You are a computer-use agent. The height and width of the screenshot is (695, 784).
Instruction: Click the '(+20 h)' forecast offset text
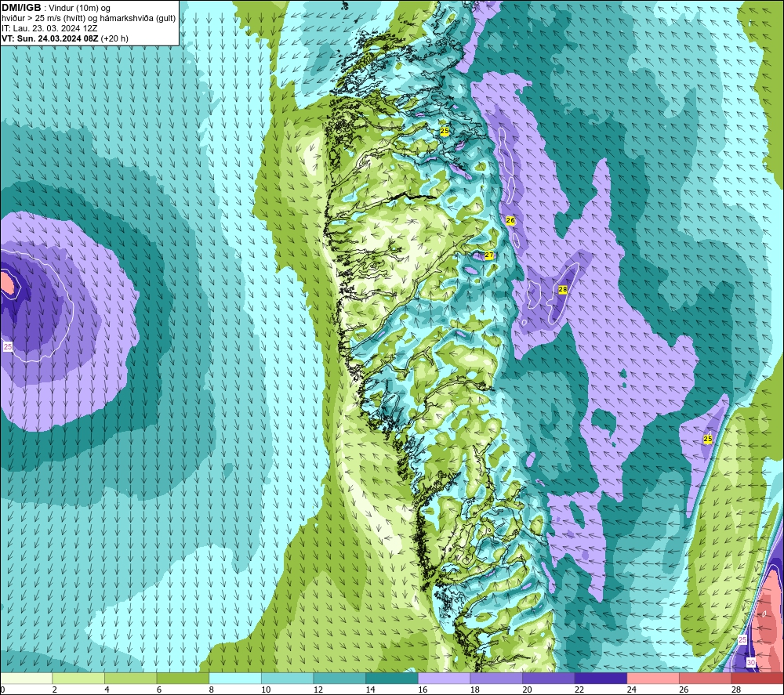(114, 38)
